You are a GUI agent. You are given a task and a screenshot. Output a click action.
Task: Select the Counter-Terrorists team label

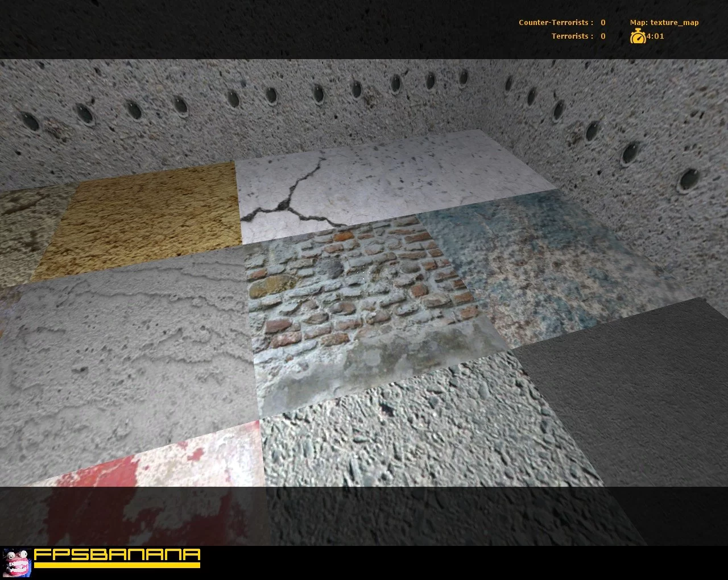(x=556, y=23)
